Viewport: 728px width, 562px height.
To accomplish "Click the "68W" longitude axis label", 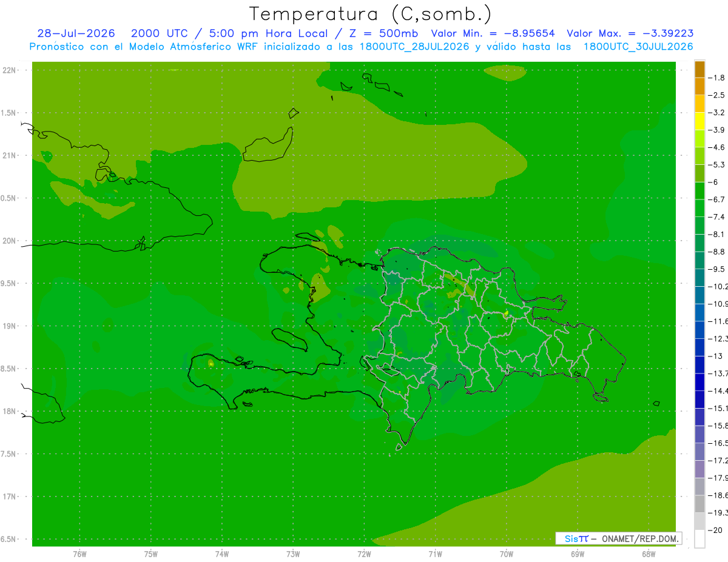I will pos(649,554).
